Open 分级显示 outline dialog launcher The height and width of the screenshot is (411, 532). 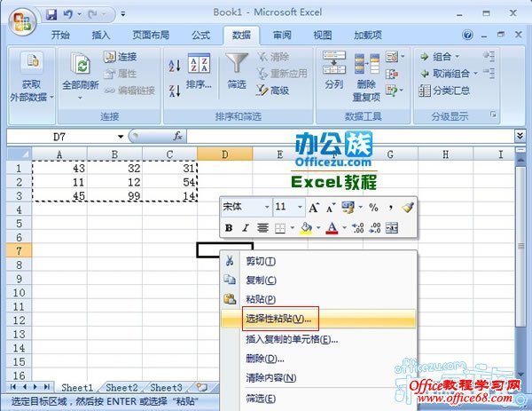(493, 115)
